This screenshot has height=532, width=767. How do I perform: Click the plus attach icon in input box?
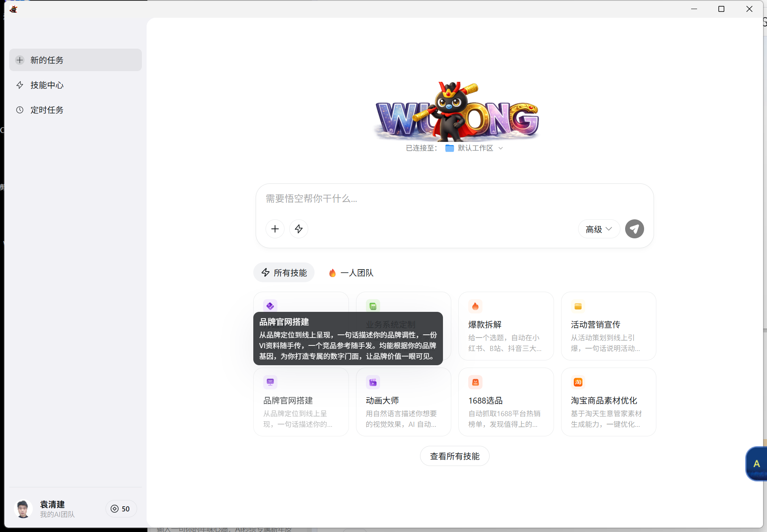[x=275, y=229]
